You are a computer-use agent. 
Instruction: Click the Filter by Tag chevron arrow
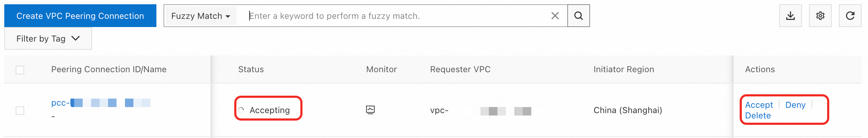75,38
